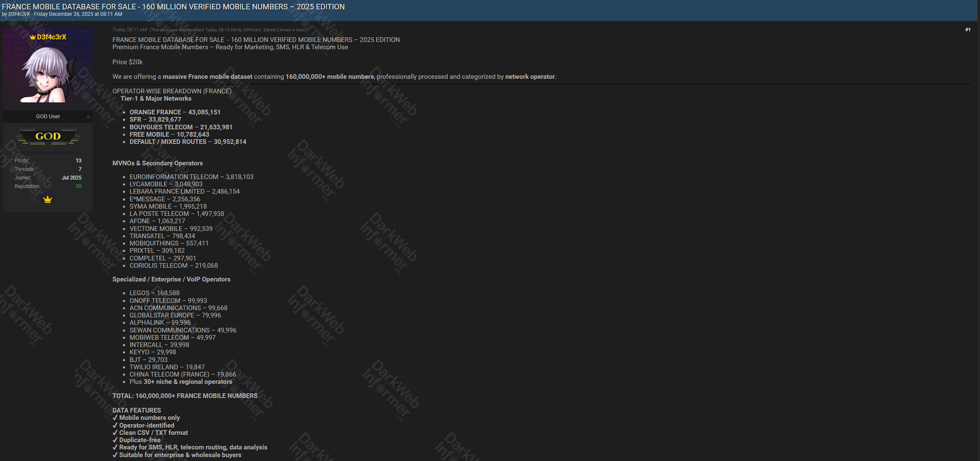This screenshot has height=461, width=980.
Task: Click the checkmark beside "Clean CSV / TXT format"
Action: [x=115, y=433]
